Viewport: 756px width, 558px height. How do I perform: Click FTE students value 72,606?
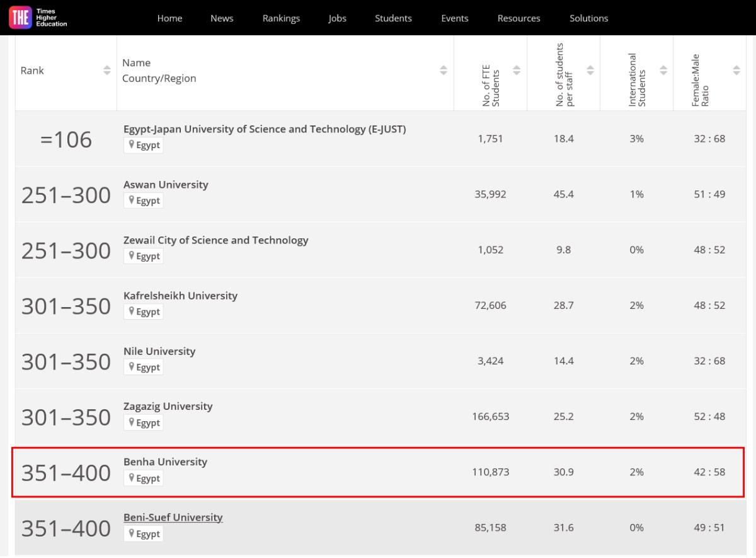click(490, 305)
